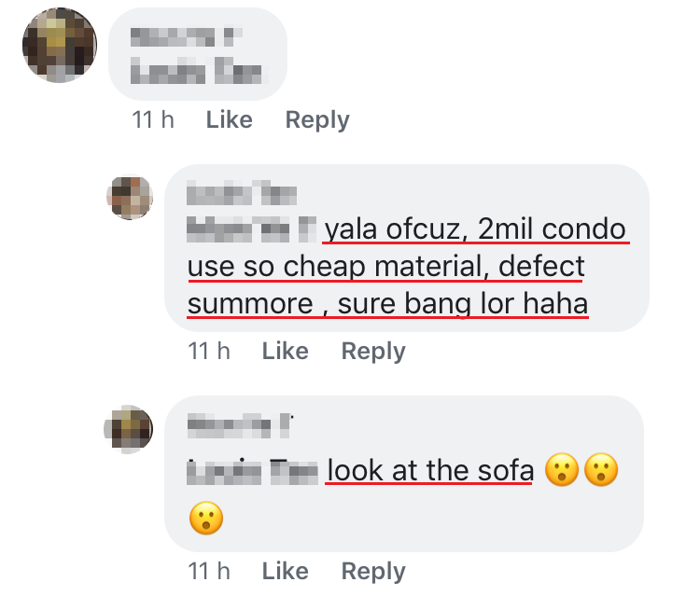Click the "use so cheap material, defect" text

385,267
